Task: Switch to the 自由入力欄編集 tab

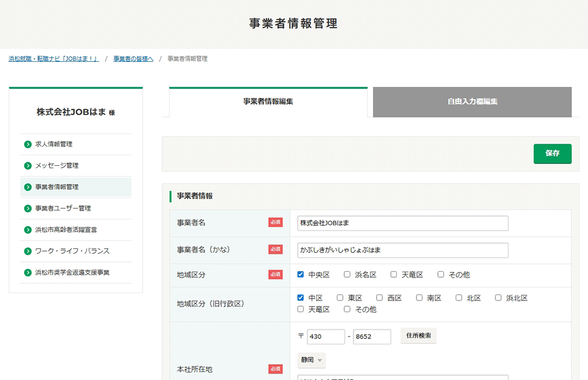Action: coord(472,102)
